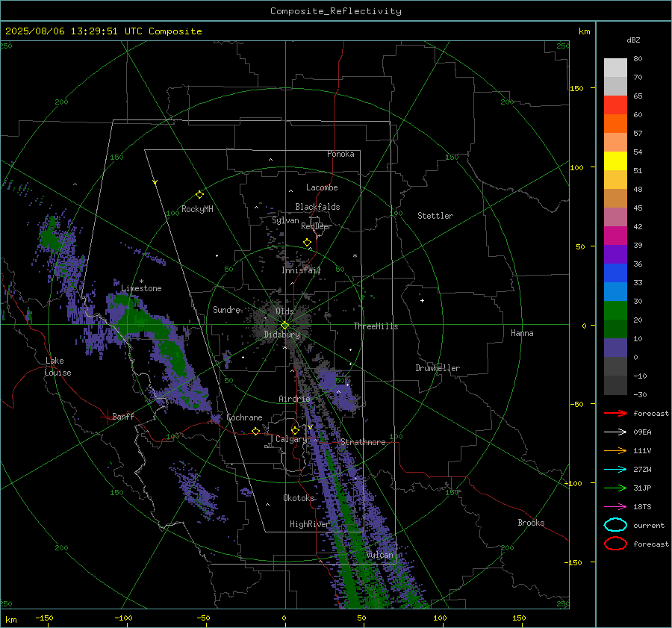
Task: Click the Olds city label
Action: point(284,311)
